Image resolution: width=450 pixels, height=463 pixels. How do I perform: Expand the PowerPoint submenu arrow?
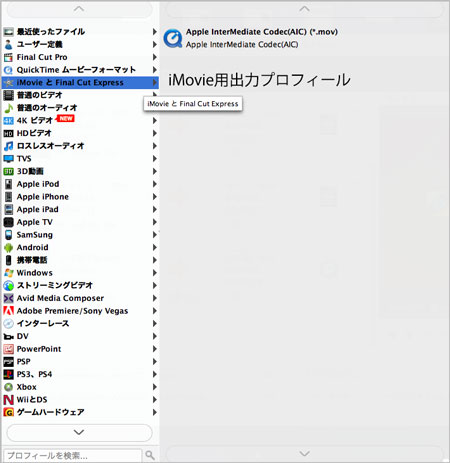(x=155, y=349)
